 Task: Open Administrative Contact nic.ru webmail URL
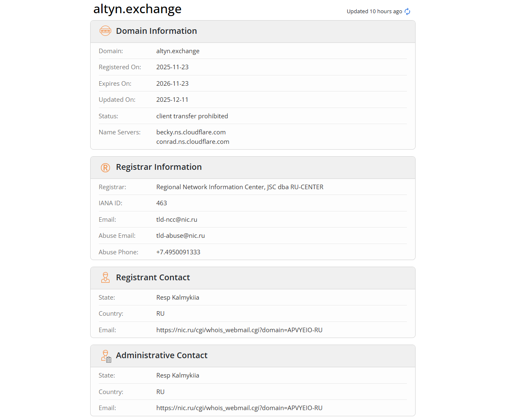click(x=239, y=408)
